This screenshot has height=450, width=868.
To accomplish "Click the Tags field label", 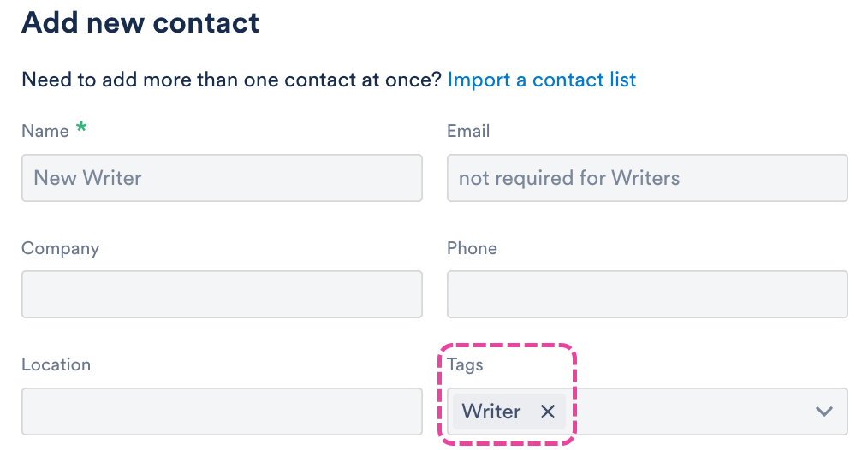I will point(465,364).
